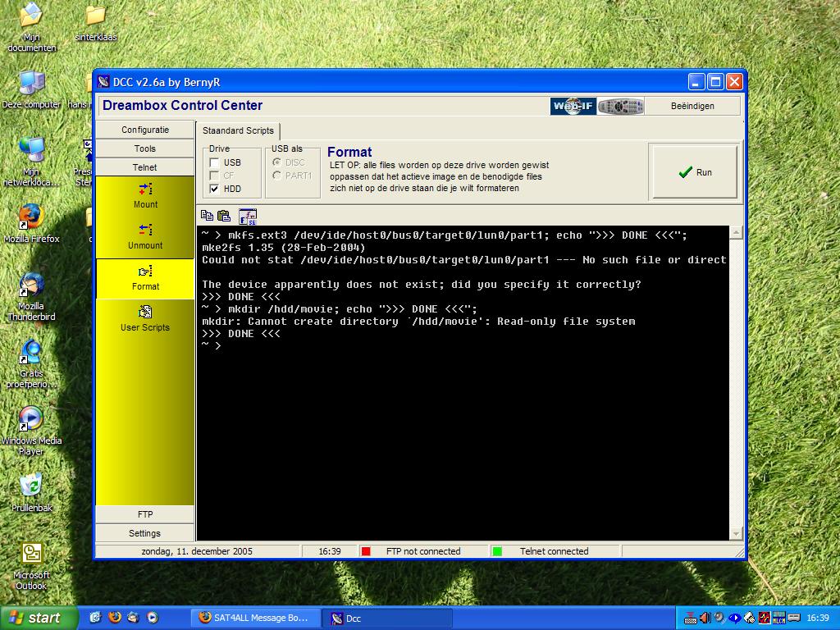Open the Settings panel
The image size is (840, 630).
click(x=144, y=533)
